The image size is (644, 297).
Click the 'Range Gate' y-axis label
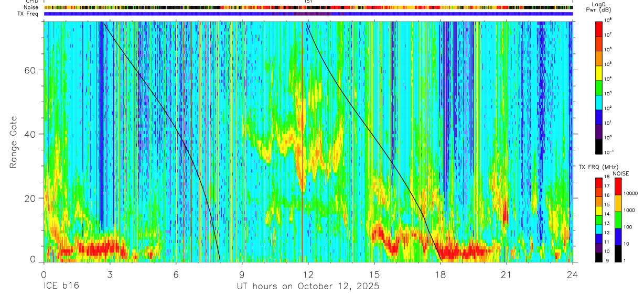14,142
